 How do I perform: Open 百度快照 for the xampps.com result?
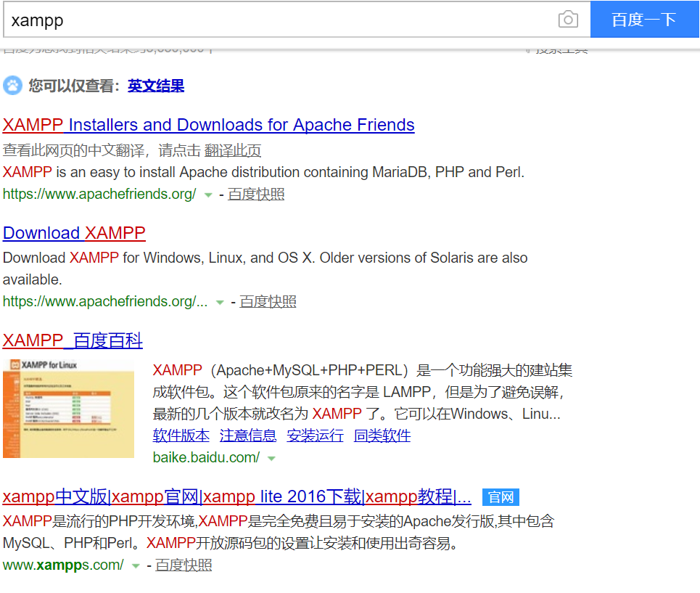(x=184, y=565)
